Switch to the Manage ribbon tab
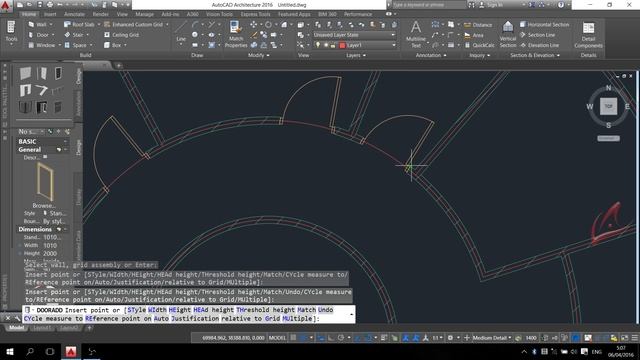Screen dimensions: 640x360 [x=144, y=14]
